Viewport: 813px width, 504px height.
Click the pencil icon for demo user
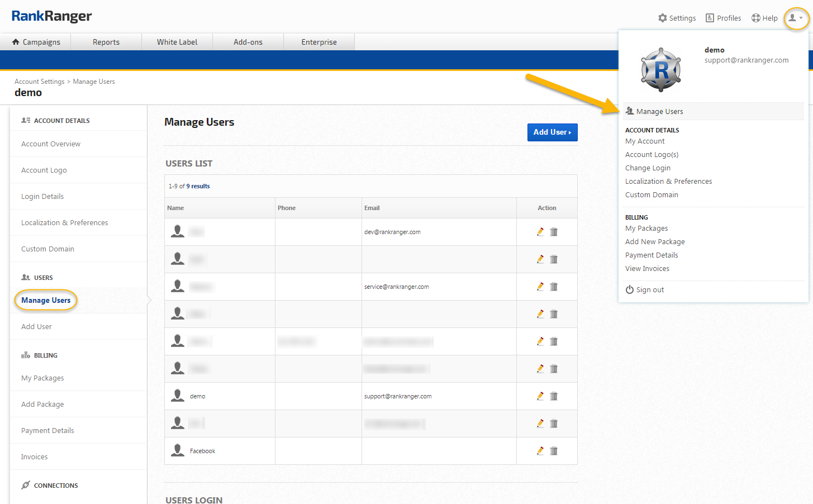540,396
